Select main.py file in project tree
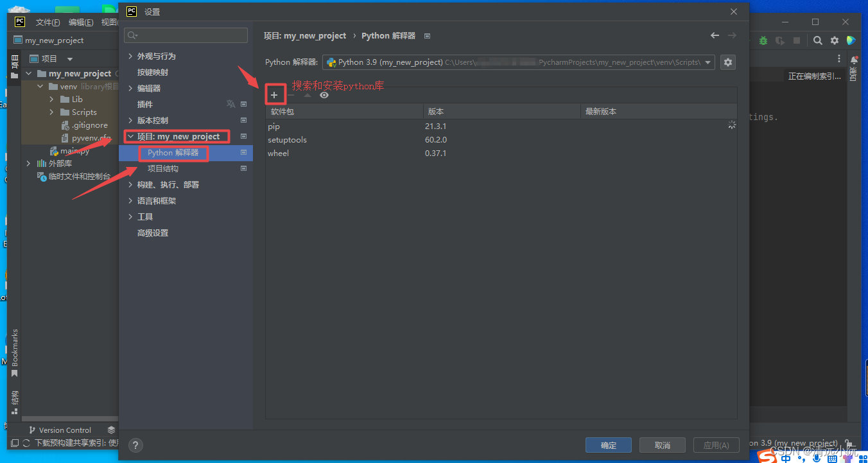The image size is (868, 463). point(70,151)
